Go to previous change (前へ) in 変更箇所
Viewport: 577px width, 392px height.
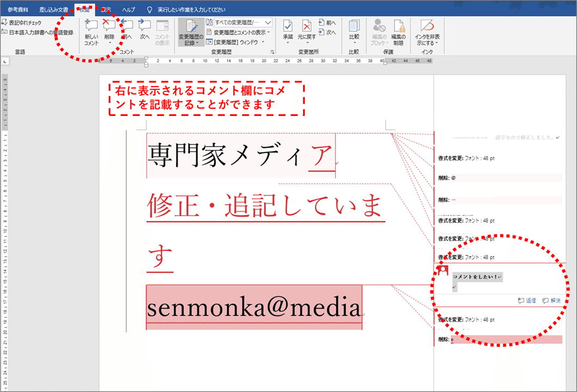click(327, 23)
